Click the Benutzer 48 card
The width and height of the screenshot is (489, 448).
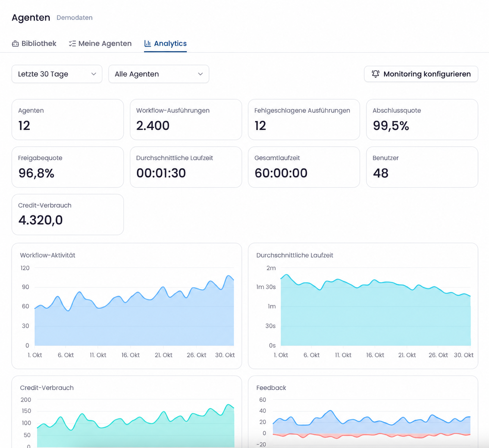422,167
